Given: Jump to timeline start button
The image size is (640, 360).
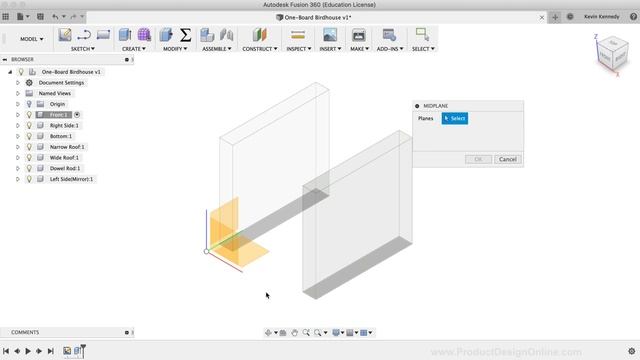Looking at the screenshot, I should point(6,351).
